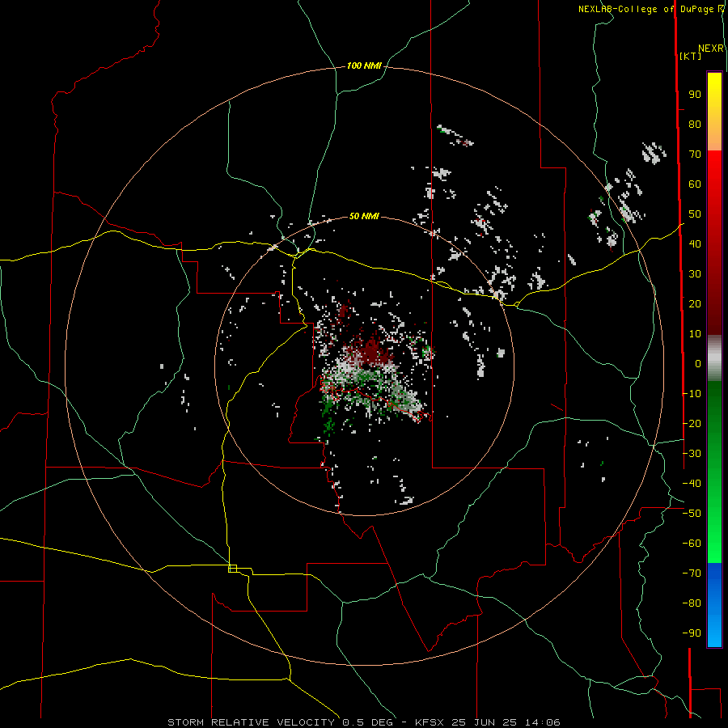
Task: Click the 50 NMI range ring label
Action: (364, 216)
